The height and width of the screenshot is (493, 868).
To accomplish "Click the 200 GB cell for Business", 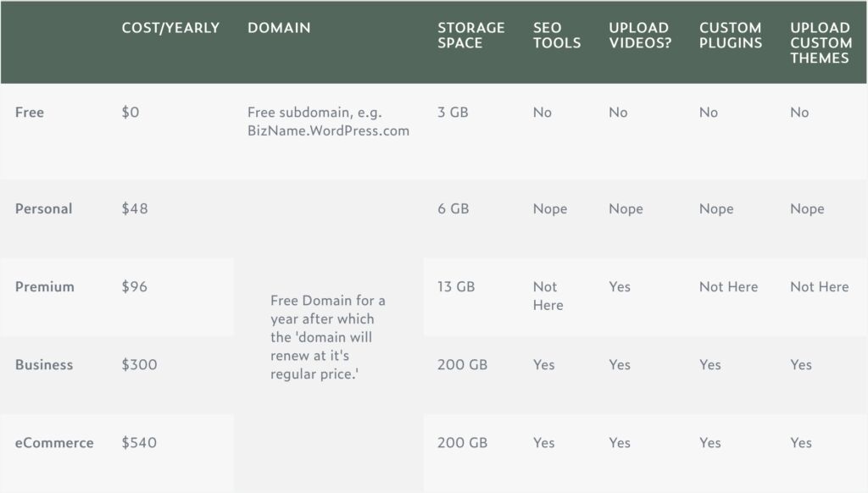I will tap(462, 364).
